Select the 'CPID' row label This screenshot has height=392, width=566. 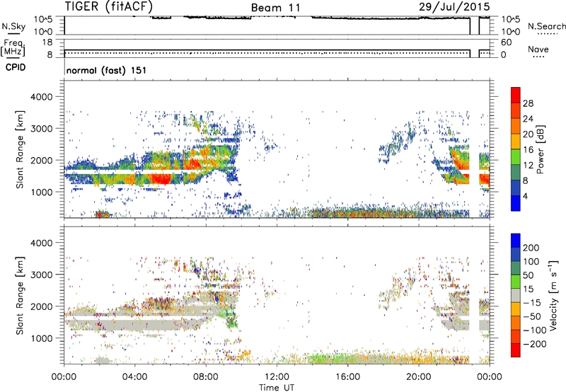[16, 67]
